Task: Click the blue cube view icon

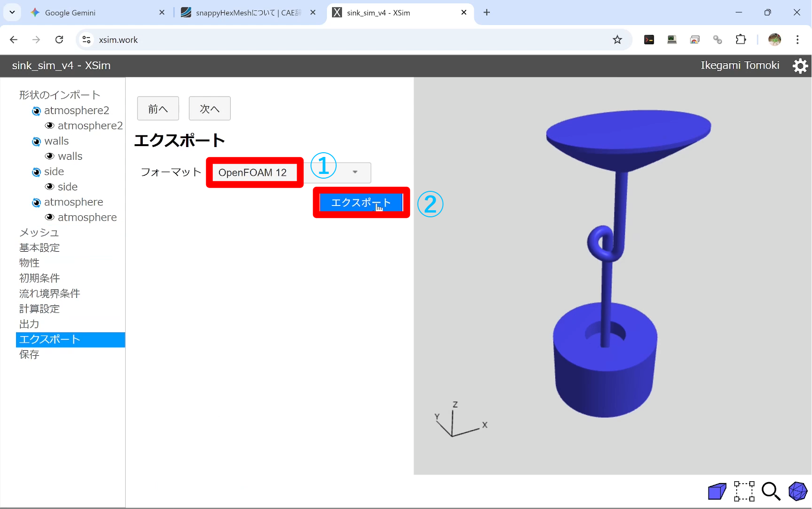Action: coord(717,492)
